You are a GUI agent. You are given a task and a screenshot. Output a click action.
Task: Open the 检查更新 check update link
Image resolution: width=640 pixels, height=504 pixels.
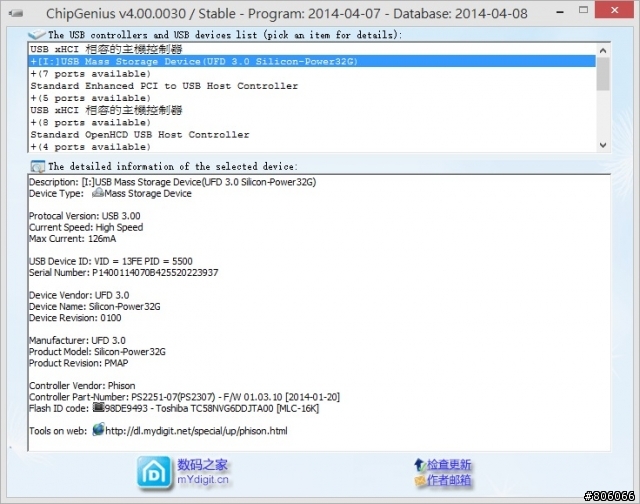click(x=449, y=465)
